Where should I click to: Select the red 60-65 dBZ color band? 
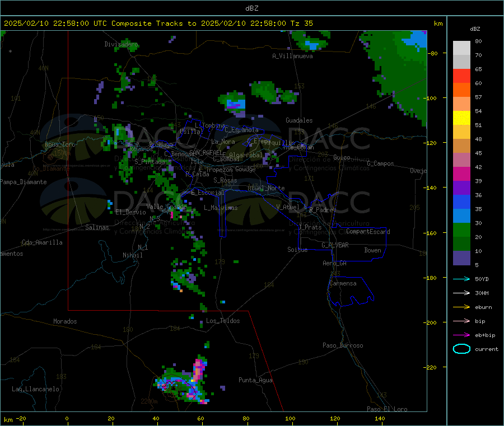[461, 76]
